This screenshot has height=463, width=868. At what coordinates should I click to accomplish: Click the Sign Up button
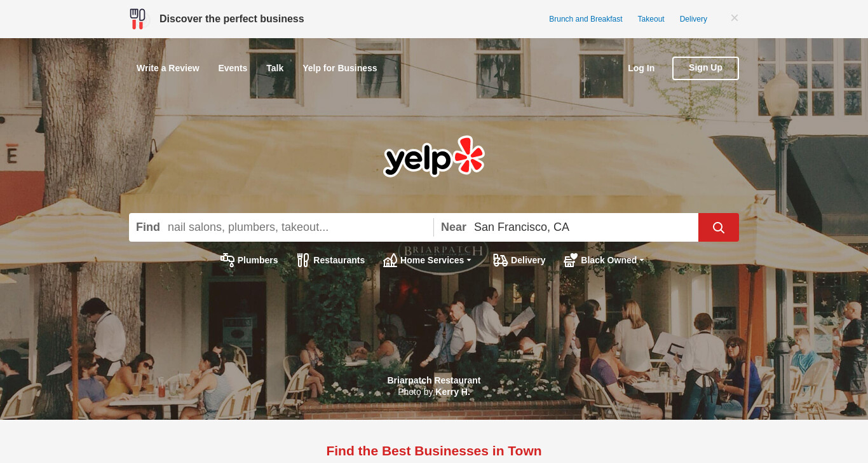click(705, 68)
